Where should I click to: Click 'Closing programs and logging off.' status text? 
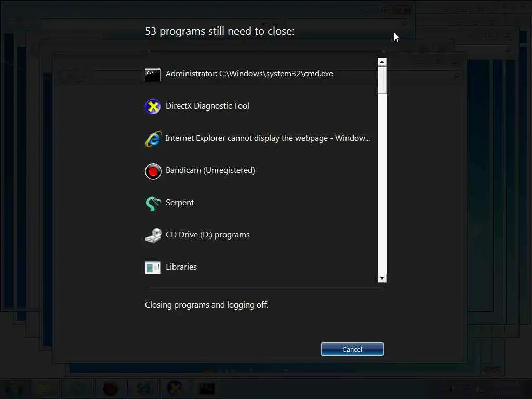[x=207, y=304]
